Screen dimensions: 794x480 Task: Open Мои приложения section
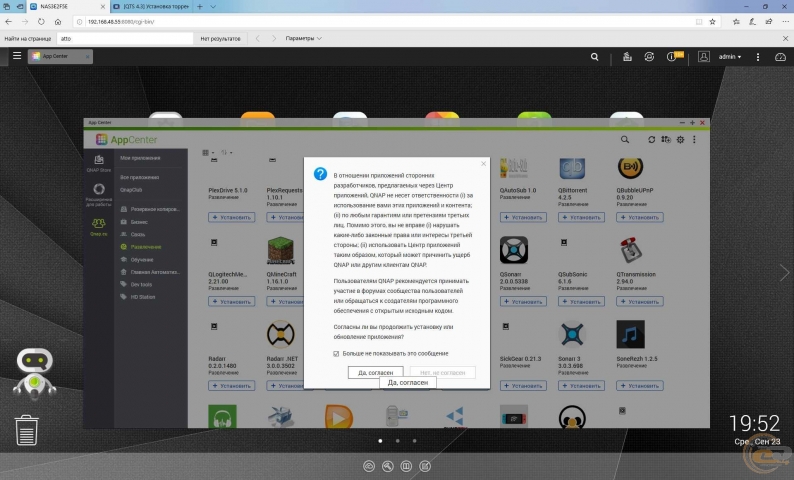click(140, 158)
